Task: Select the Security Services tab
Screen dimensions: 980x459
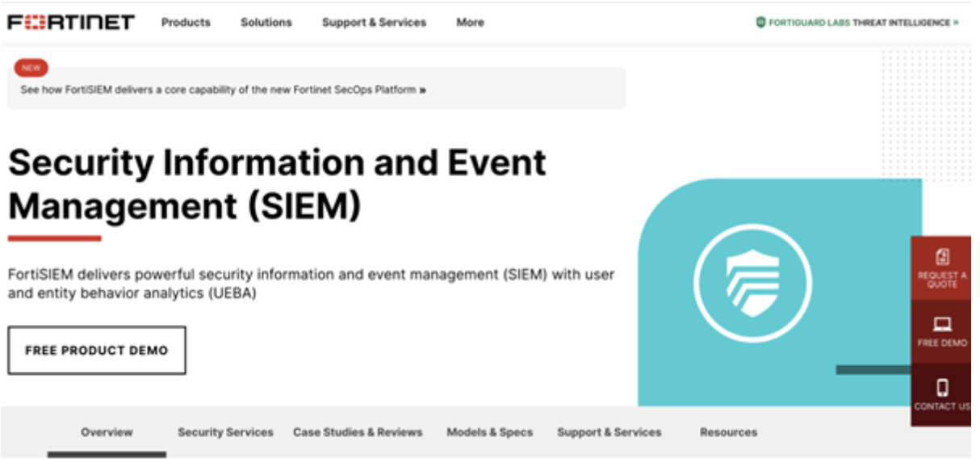Action: click(x=225, y=432)
